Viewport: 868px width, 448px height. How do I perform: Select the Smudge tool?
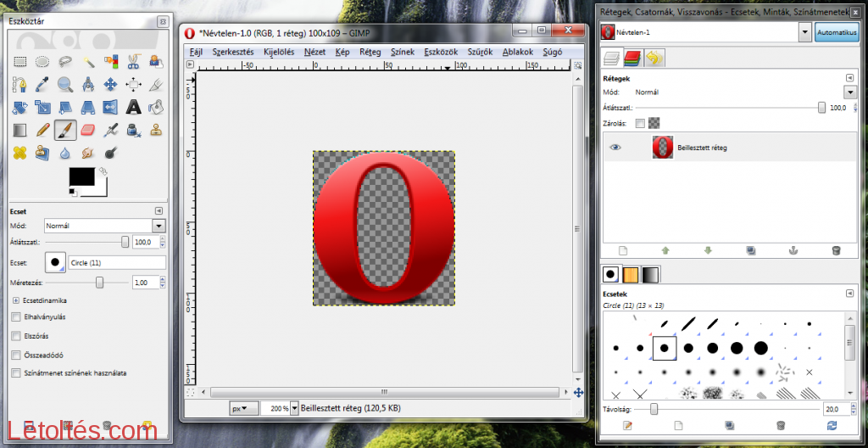(88, 153)
